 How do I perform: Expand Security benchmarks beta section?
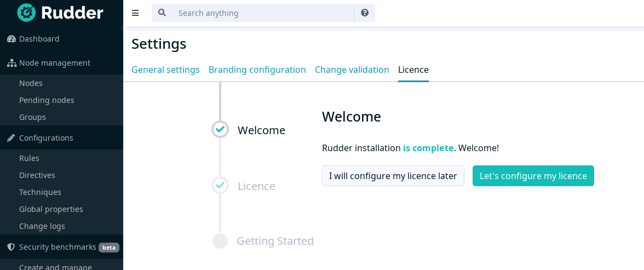click(61, 247)
